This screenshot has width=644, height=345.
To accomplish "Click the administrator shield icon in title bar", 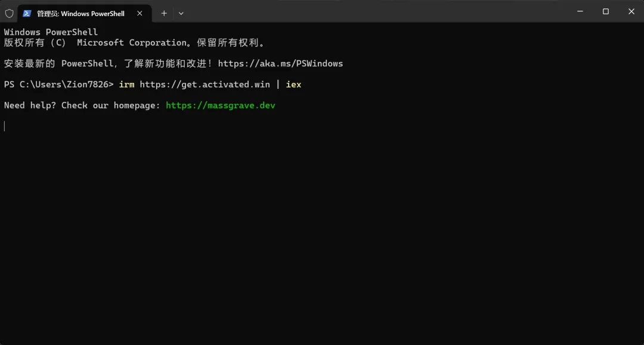I will pos(9,13).
